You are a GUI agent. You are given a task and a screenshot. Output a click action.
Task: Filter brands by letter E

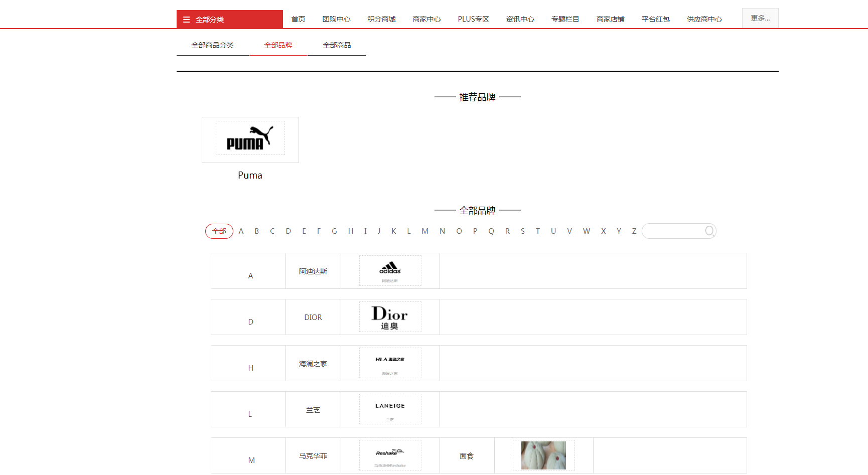304,231
